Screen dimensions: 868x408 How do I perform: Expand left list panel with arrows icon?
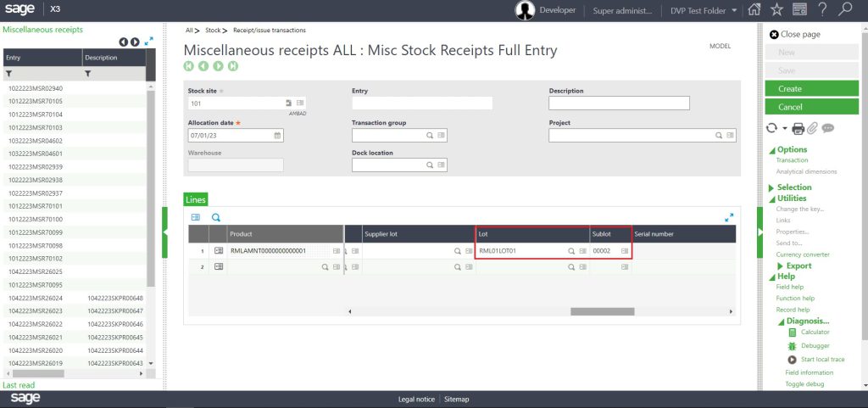click(148, 42)
